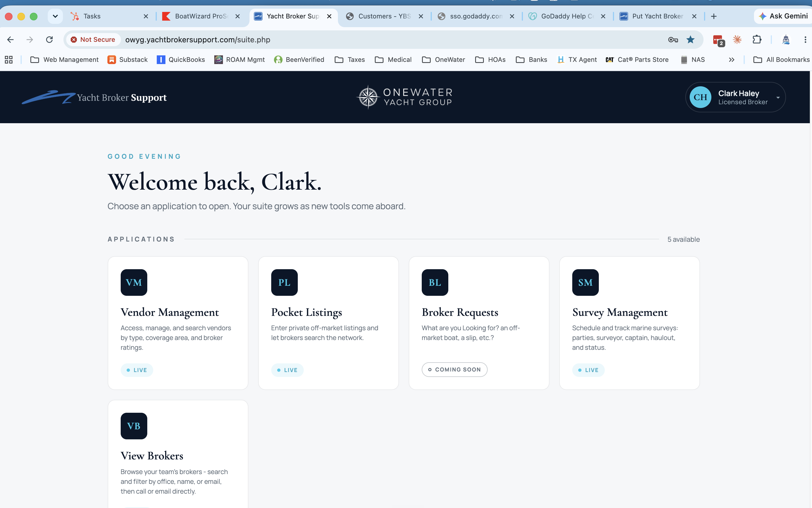812x508 pixels.
Task: Click the password key icon in address bar
Action: coord(673,40)
